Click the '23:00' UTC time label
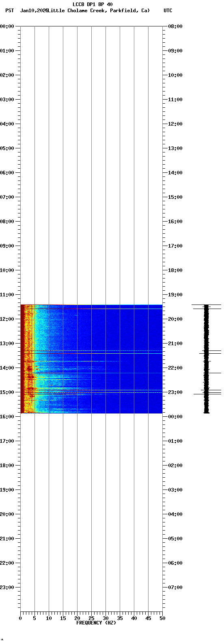224x644 pixels. click(175, 392)
